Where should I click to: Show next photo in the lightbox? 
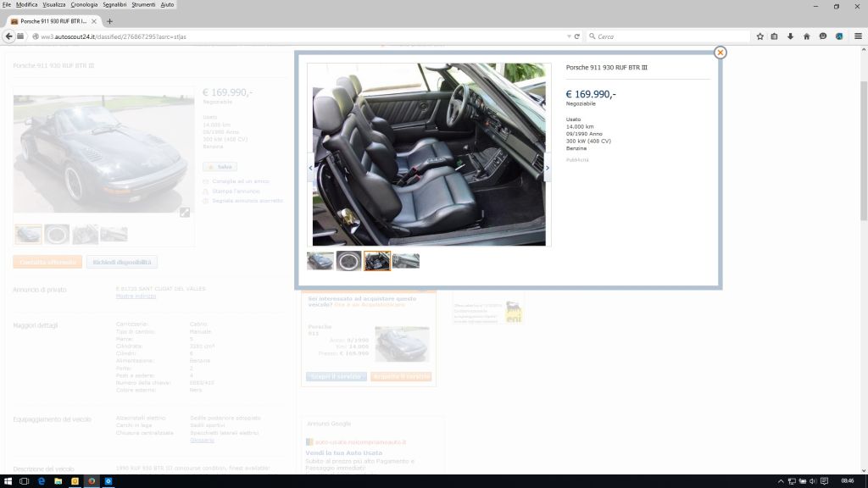548,168
